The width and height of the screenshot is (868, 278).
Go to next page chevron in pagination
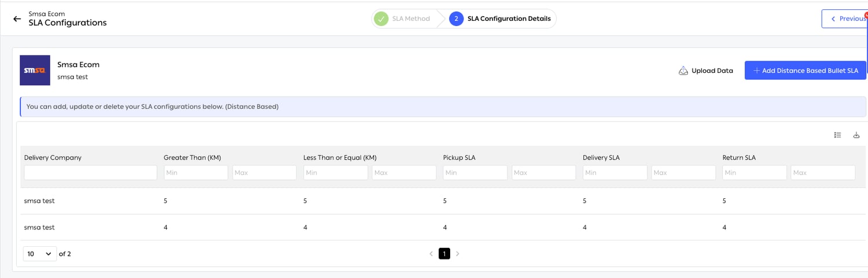tap(458, 254)
